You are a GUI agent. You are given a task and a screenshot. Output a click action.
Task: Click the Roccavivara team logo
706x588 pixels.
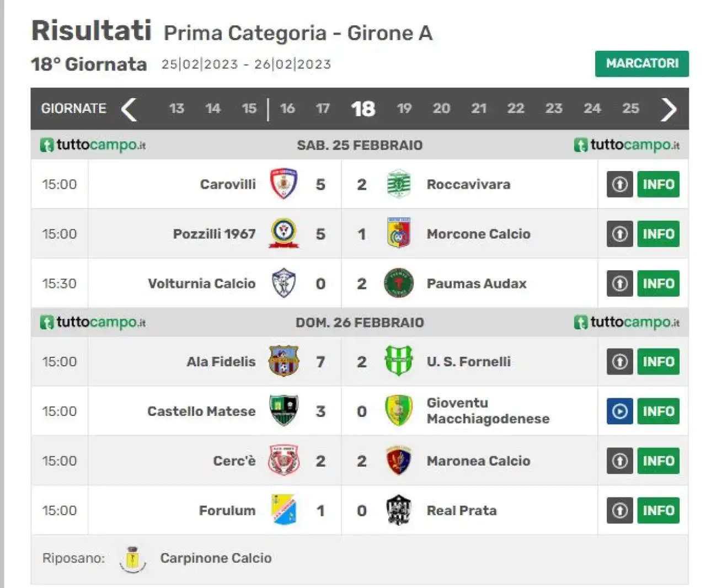coord(398,184)
